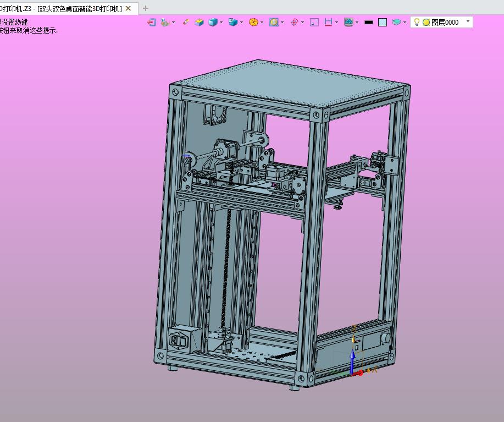Expand the shaded cube display mode dropdown

click(x=221, y=22)
